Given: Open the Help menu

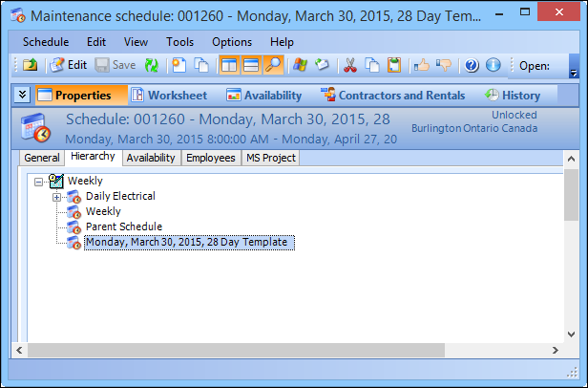Looking at the screenshot, I should [x=282, y=42].
